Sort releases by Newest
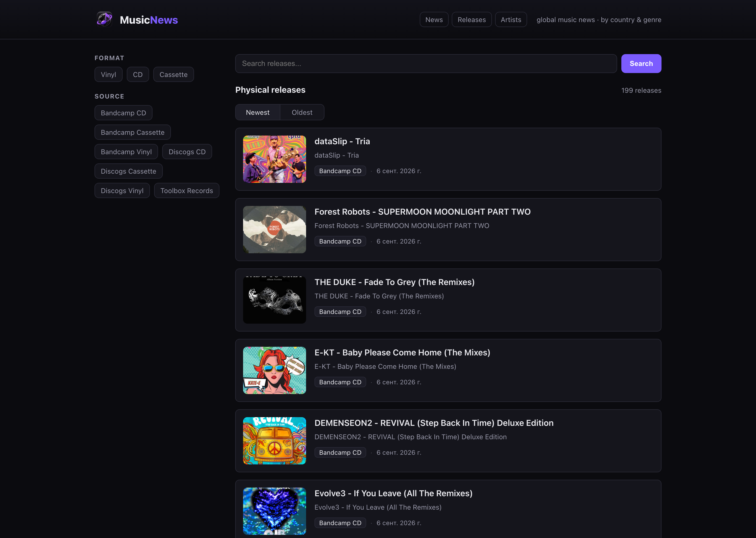 pos(258,112)
